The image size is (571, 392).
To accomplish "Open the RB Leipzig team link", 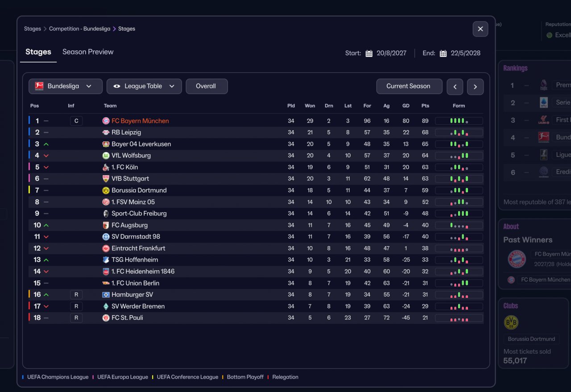I will [x=126, y=132].
